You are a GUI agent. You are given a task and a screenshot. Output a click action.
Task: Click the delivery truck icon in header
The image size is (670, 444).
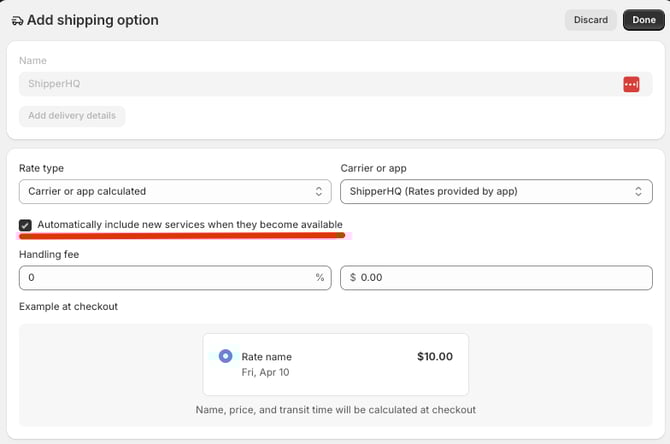(x=17, y=20)
